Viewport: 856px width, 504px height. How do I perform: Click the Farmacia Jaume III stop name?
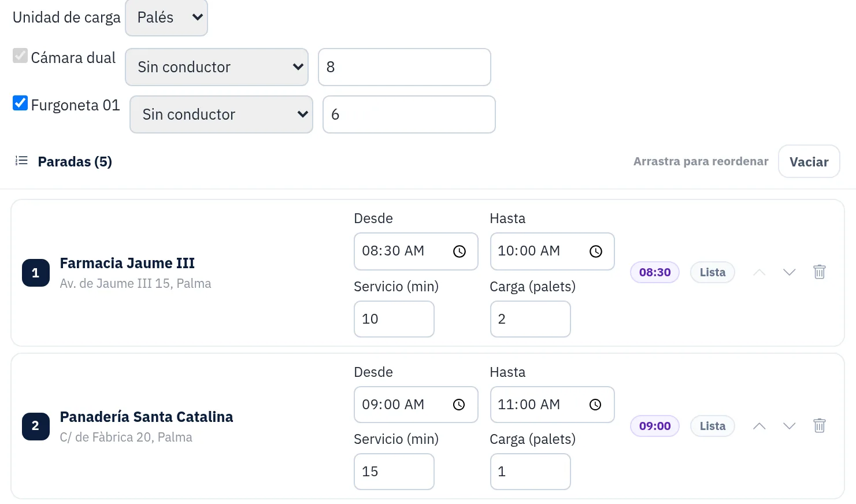click(127, 263)
